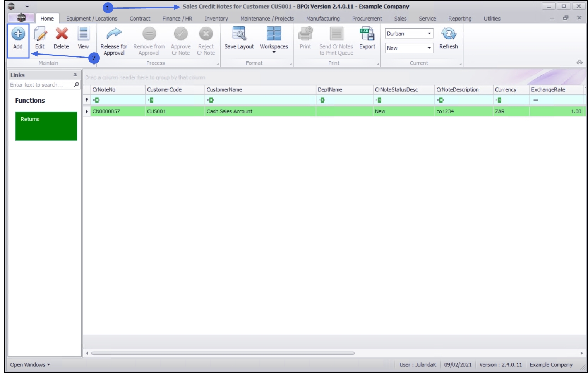
Task: Expand the Process group dialog launcher
Action: point(218,64)
